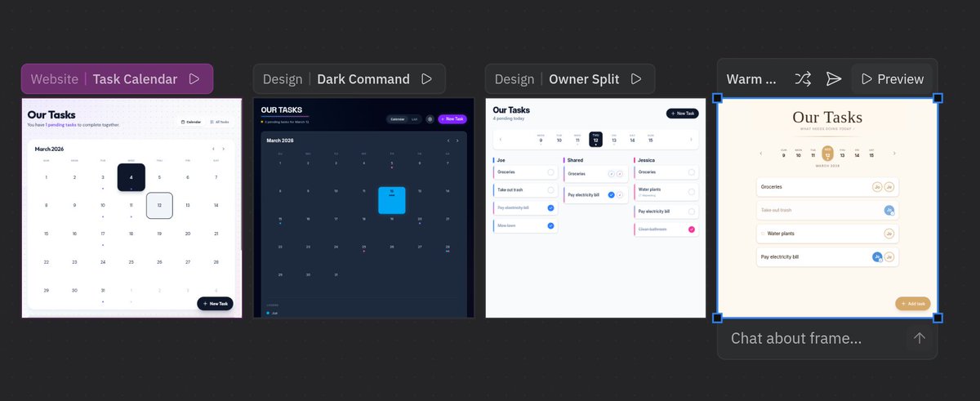Uncheck Shared Pay electricity bill blue checkmark

pos(612,195)
